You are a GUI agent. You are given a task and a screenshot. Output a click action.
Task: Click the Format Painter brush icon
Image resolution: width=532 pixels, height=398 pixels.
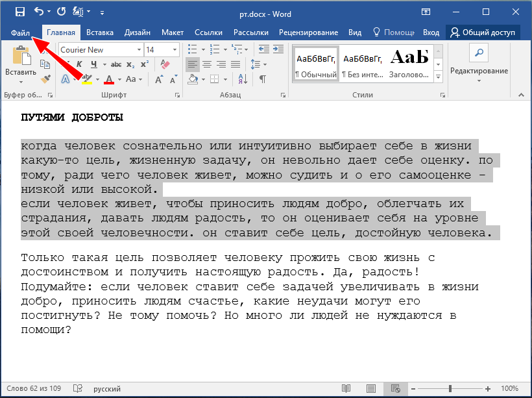tap(45, 79)
